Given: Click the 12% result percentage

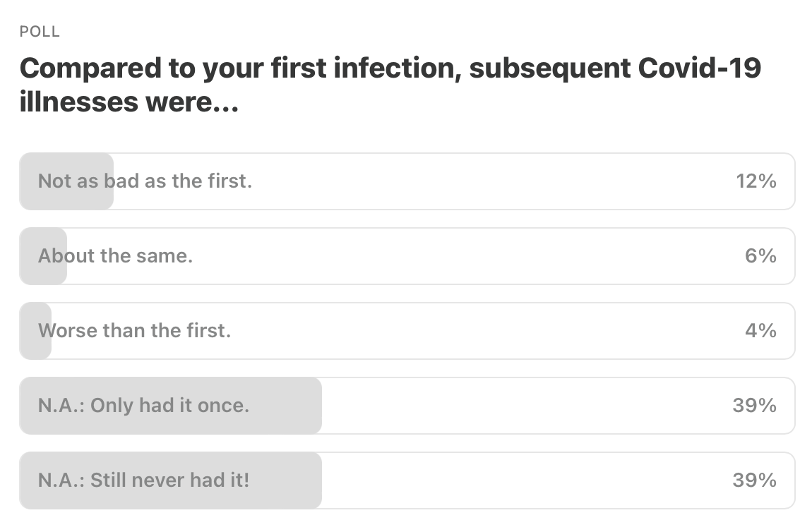Looking at the screenshot, I should (x=756, y=181).
